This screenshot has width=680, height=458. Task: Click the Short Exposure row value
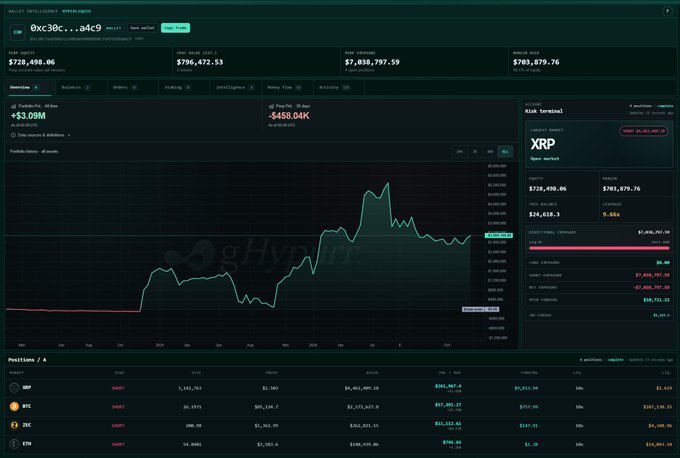[x=652, y=275]
